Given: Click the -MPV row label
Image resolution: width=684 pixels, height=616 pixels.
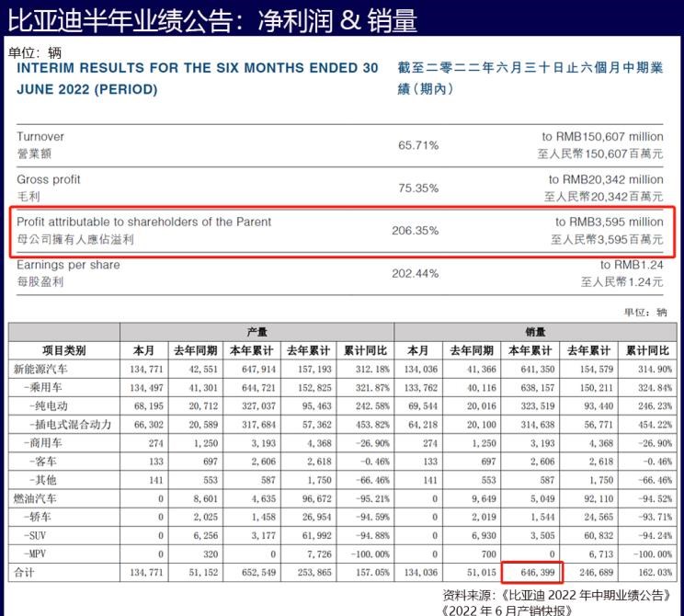Looking at the screenshot, I should coord(35,554).
